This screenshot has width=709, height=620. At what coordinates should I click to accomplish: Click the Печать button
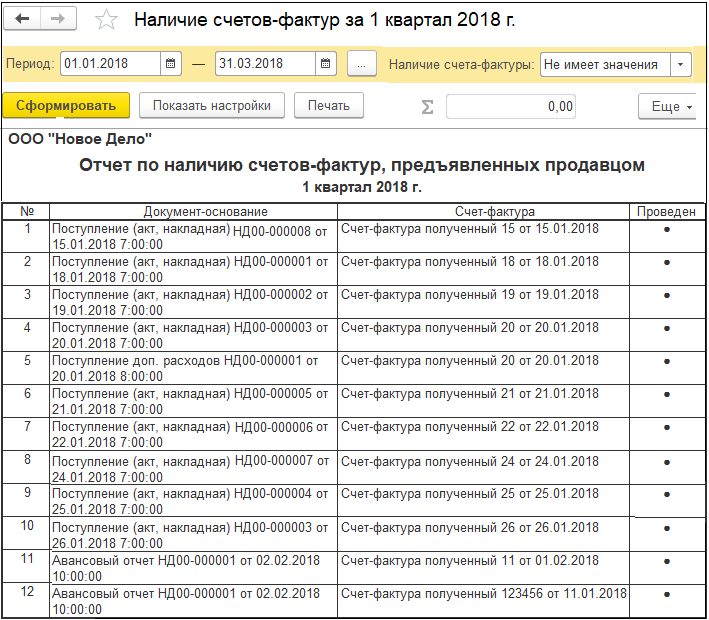[329, 105]
